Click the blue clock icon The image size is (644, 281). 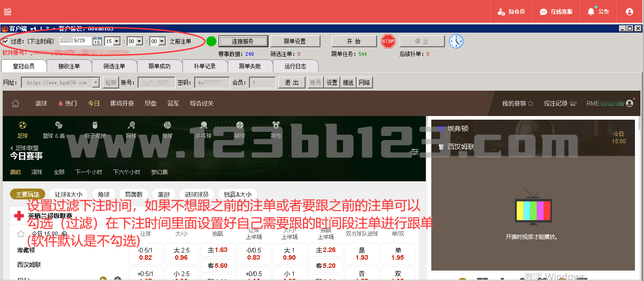(456, 41)
